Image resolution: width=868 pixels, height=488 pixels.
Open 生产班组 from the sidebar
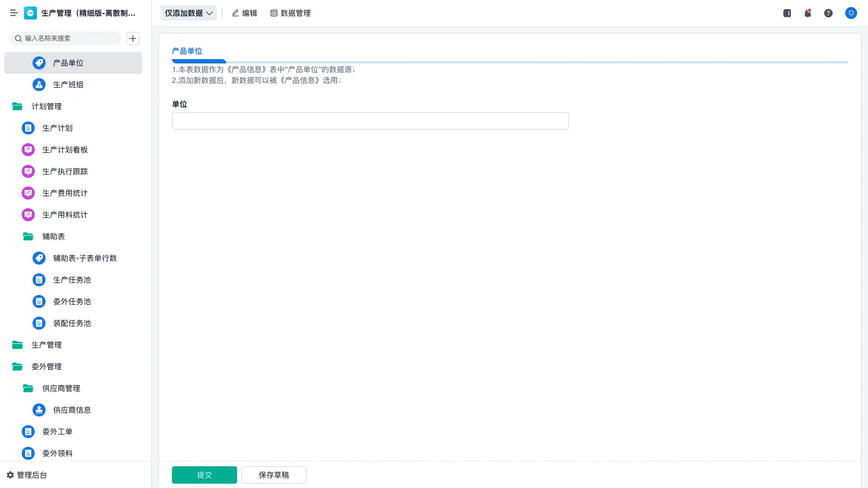click(x=68, y=85)
